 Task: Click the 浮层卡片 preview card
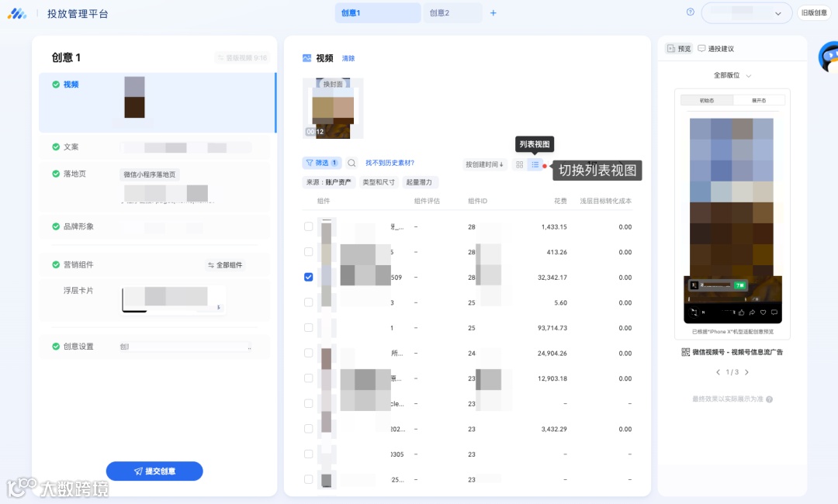tap(174, 299)
